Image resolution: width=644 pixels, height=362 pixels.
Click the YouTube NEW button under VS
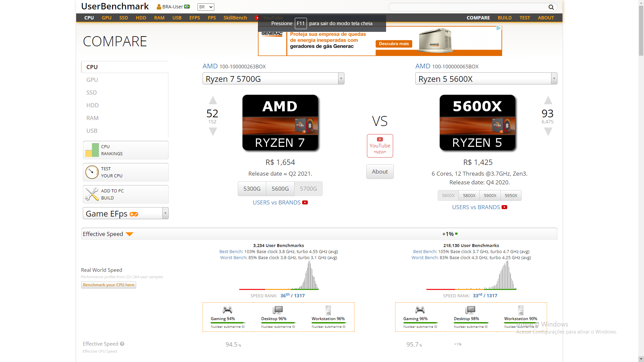click(380, 146)
